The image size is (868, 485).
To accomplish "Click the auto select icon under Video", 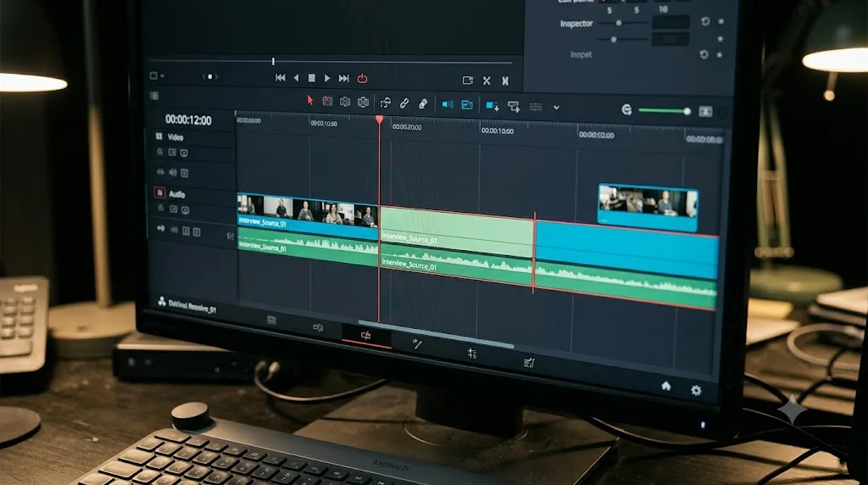I will 172,153.
